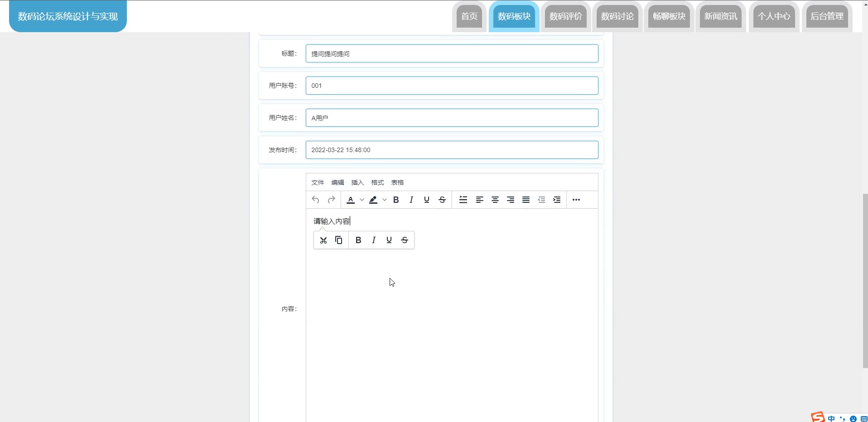868x422 pixels.
Task: Switch to the 数码讨论 tab
Action: 617,16
